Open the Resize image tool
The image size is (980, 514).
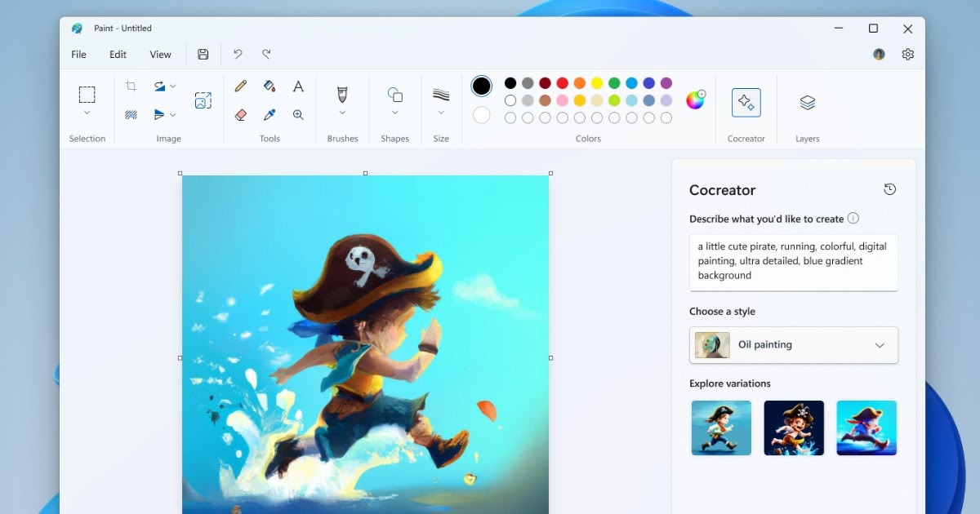(203, 100)
